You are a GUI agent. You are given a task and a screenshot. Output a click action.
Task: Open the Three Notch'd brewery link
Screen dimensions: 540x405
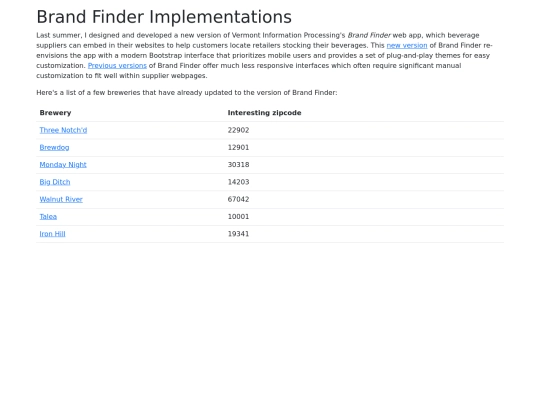coord(63,130)
